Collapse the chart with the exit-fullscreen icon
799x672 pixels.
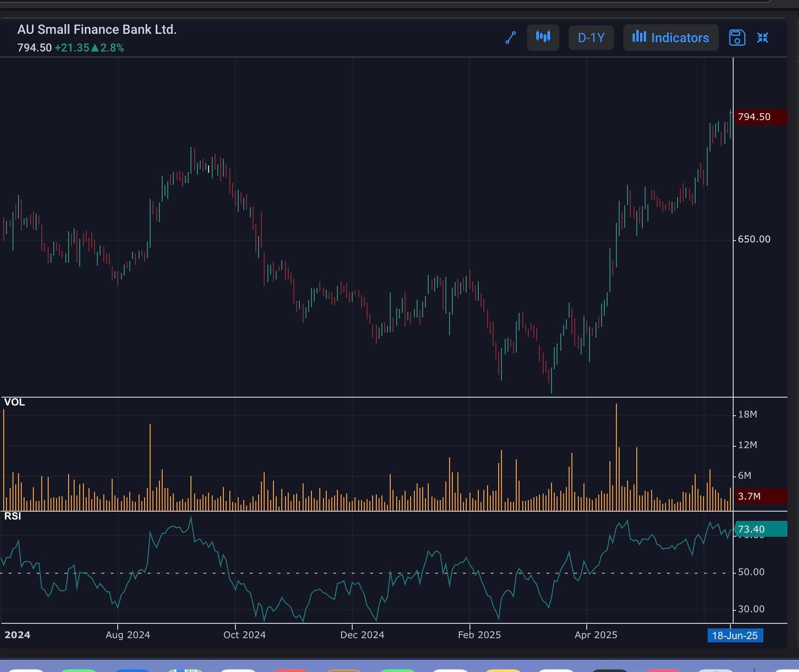pyautogui.click(x=763, y=38)
